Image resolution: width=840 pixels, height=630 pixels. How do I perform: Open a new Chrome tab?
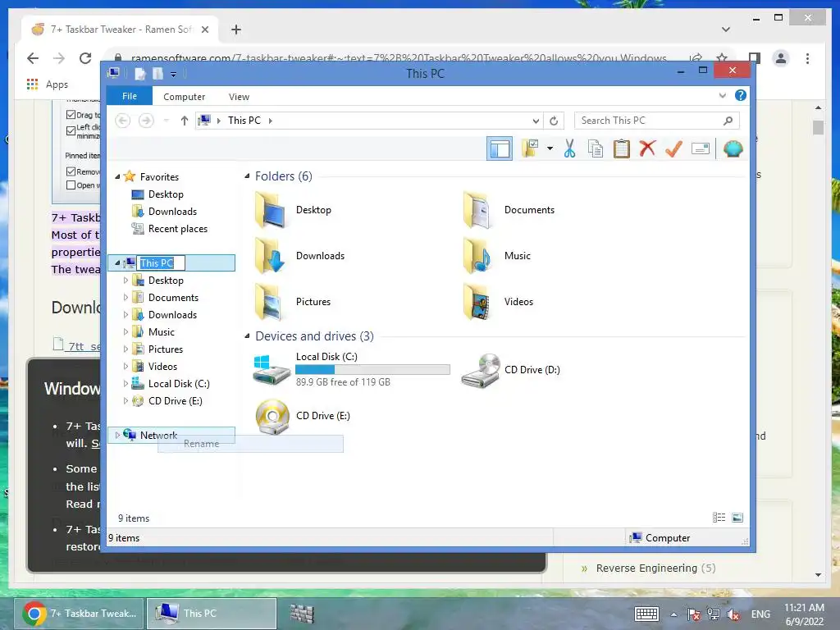236,30
